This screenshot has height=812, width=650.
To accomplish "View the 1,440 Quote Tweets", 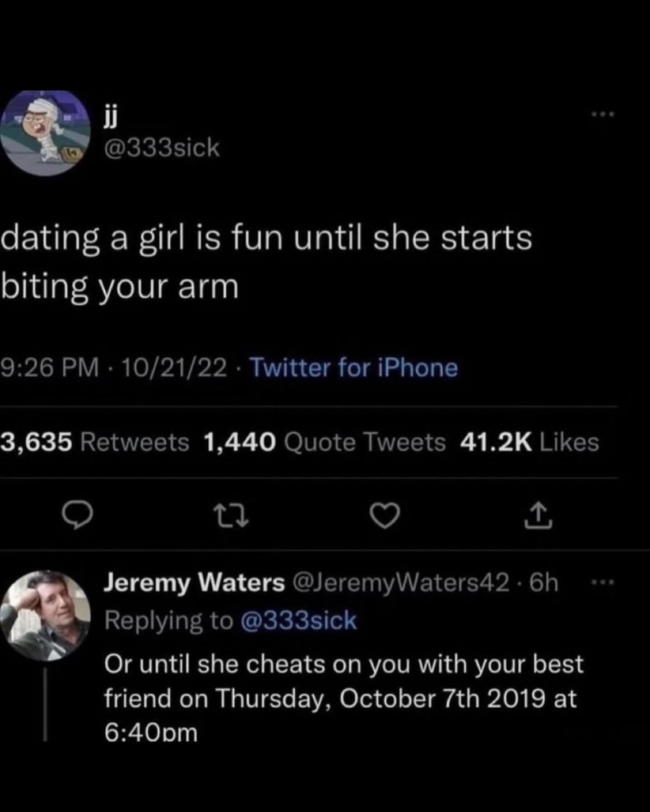I will tap(325, 442).
